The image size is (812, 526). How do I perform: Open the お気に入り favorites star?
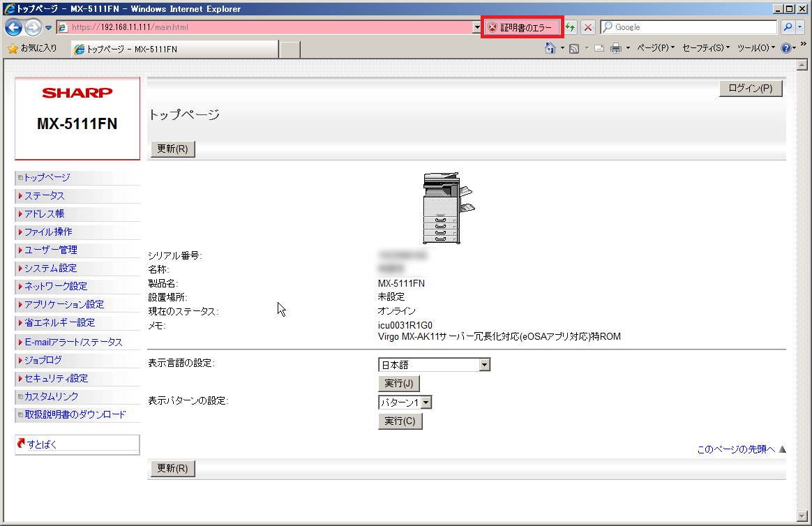pos(33,48)
